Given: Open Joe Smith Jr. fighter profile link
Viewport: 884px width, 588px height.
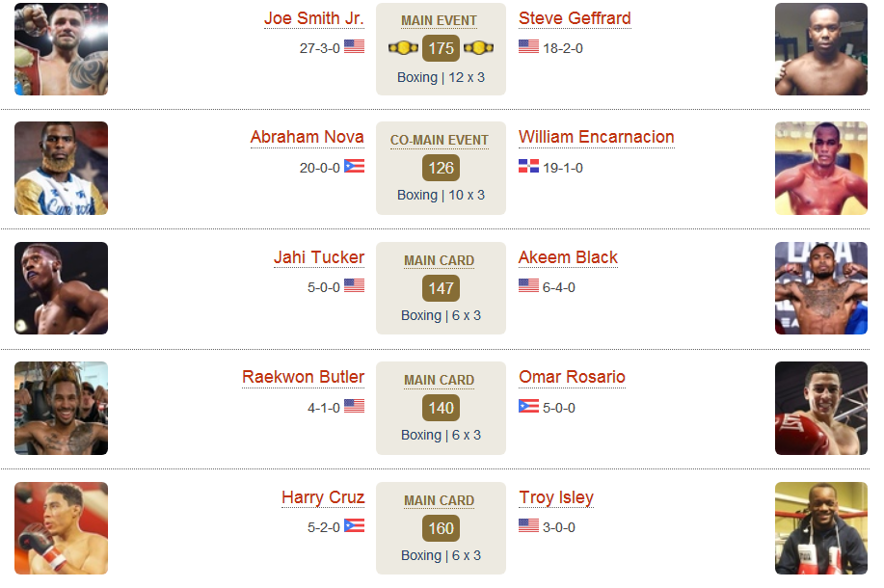Looking at the screenshot, I should point(314,18).
